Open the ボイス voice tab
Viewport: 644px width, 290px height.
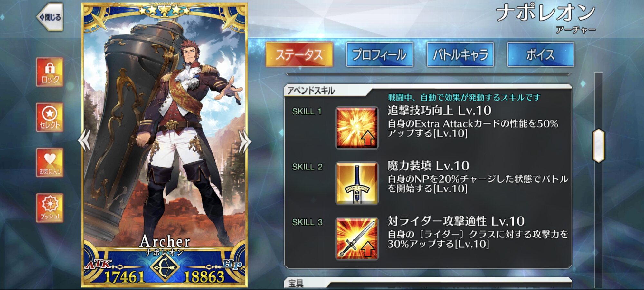coord(541,54)
